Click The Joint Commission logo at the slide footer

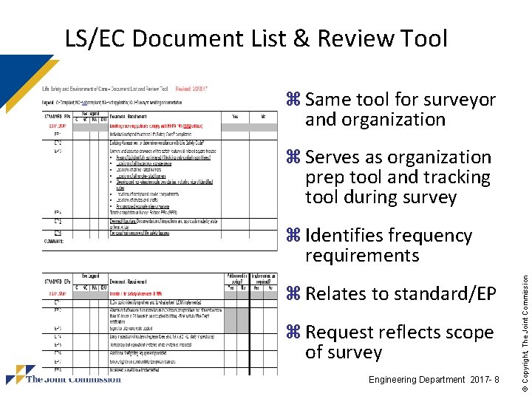[x=64, y=375]
